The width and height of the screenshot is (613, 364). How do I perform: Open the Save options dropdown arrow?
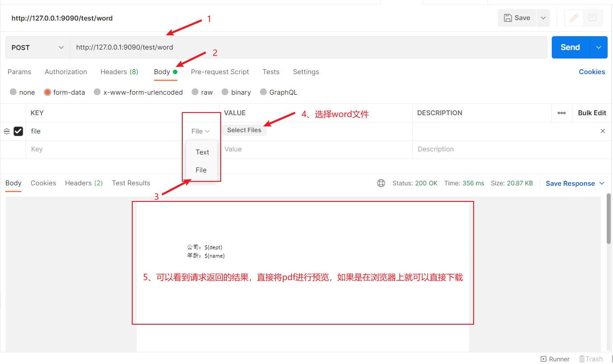543,18
